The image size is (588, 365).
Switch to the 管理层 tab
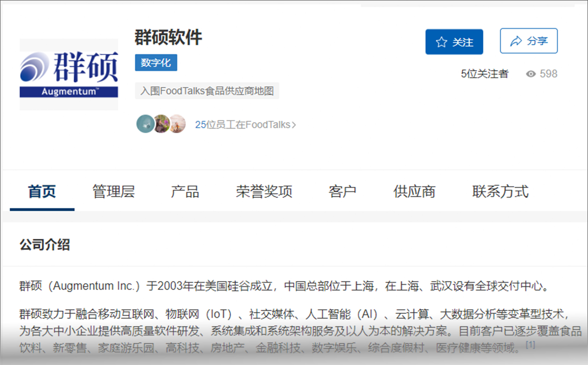point(113,191)
